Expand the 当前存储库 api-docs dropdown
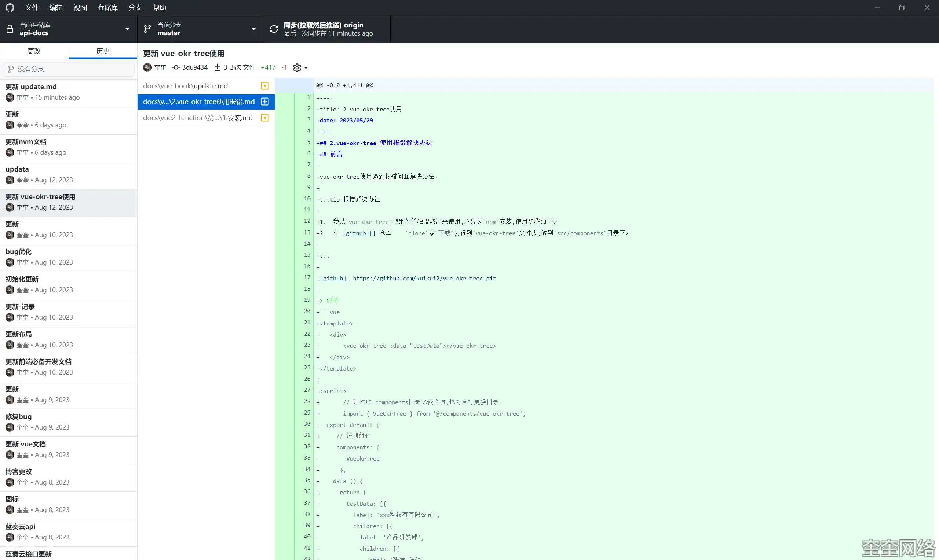Screen dimensions: 939x560 coord(69,29)
